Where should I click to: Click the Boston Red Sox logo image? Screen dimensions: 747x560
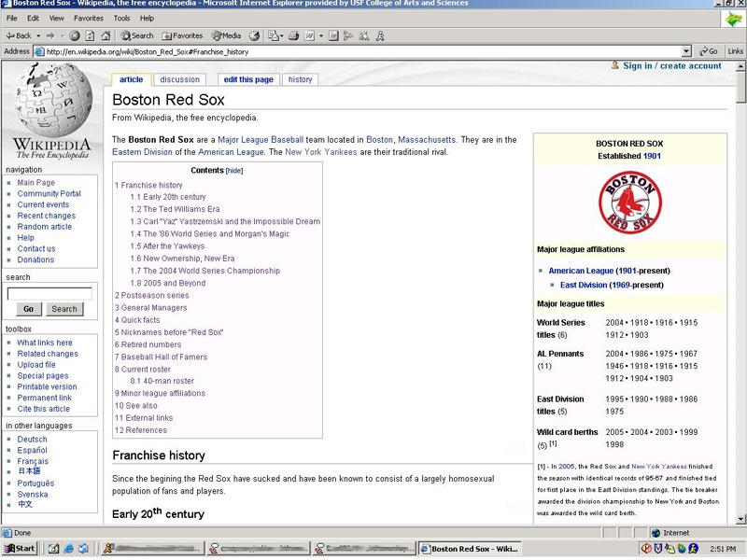629,203
